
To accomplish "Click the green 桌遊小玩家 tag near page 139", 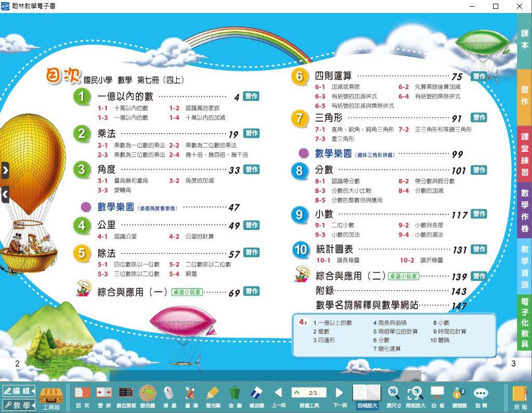I will (x=404, y=276).
